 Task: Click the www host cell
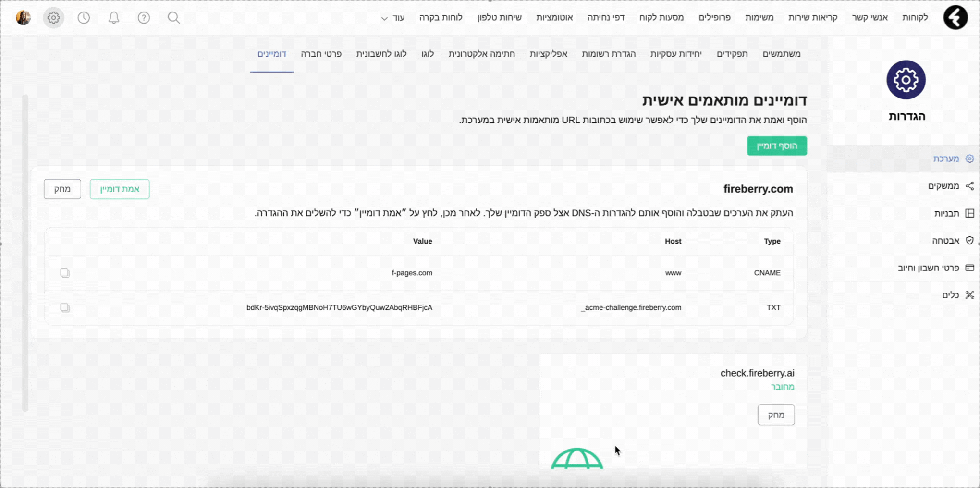click(x=673, y=273)
